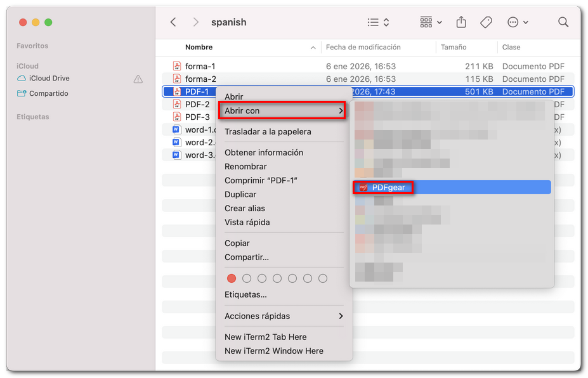Click the Back navigation arrow
The height and width of the screenshot is (378, 588).
173,22
